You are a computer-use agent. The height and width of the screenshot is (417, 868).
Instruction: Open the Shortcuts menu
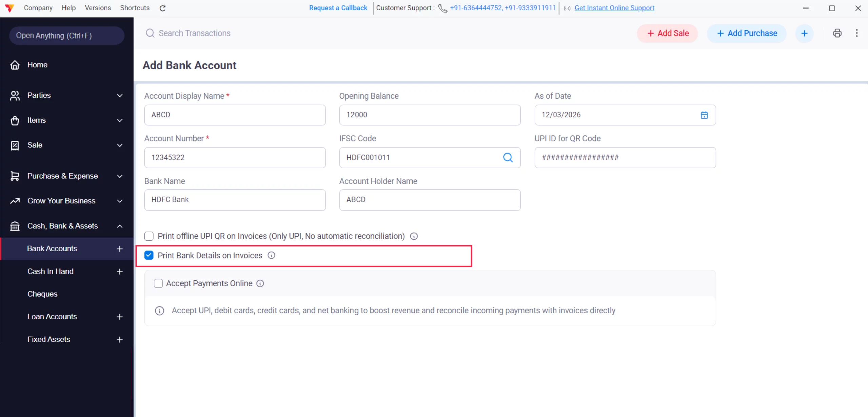click(135, 8)
